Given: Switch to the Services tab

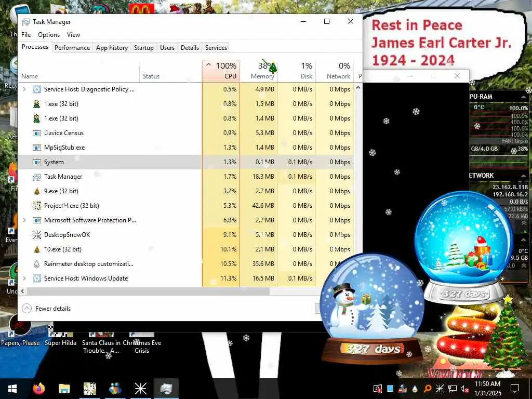Looking at the screenshot, I should pyautogui.click(x=216, y=48).
